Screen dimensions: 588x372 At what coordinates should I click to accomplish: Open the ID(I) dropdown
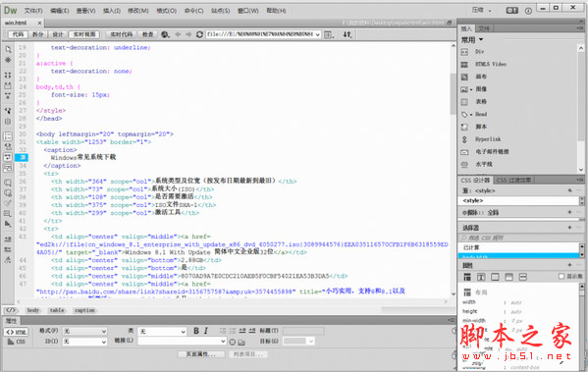click(84, 342)
